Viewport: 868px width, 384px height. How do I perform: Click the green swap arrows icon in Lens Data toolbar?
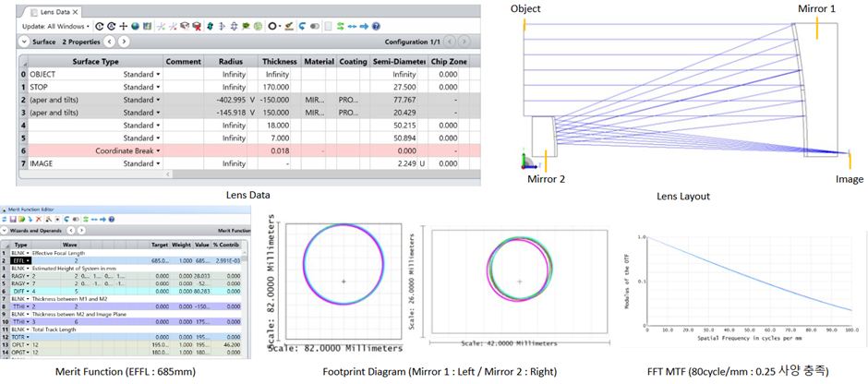tap(341, 26)
